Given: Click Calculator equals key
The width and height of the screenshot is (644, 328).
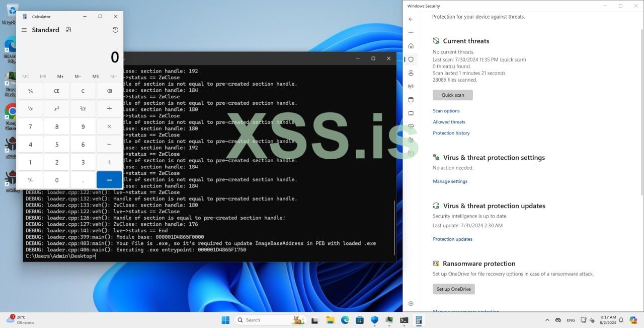Looking at the screenshot, I should pos(109,180).
